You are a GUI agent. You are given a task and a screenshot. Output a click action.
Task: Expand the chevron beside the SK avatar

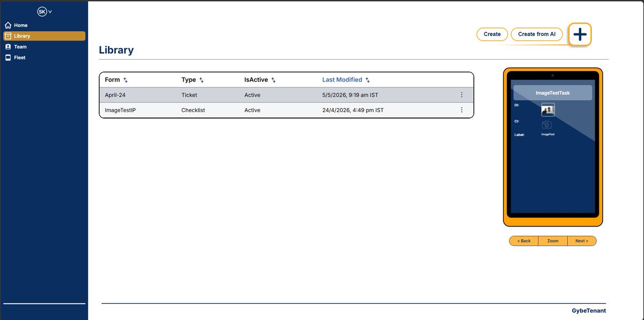[x=50, y=12]
